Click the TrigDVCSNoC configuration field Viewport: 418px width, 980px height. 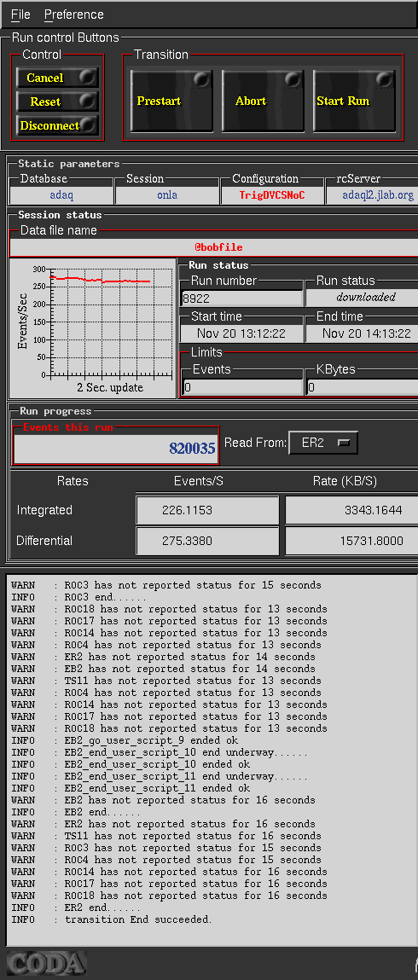tap(272, 195)
